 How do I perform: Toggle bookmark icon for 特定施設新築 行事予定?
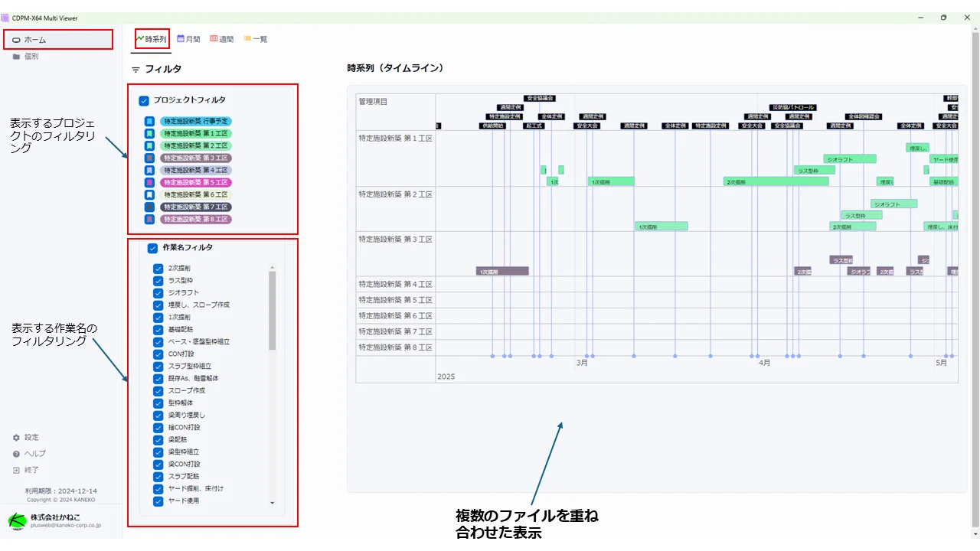(x=150, y=121)
